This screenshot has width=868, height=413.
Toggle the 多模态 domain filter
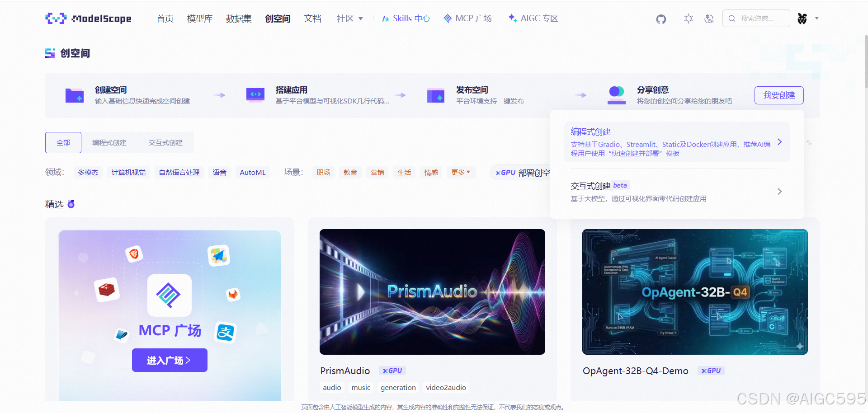(x=88, y=172)
